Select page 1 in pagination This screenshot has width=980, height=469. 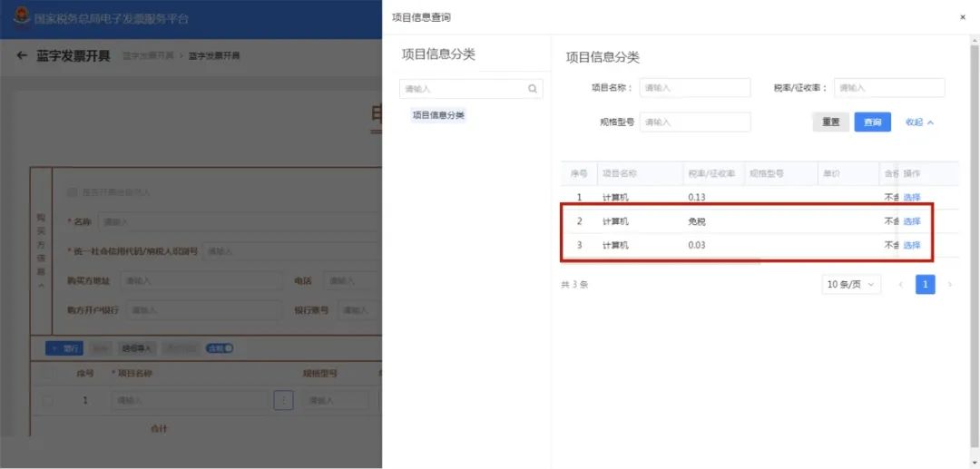coord(926,285)
